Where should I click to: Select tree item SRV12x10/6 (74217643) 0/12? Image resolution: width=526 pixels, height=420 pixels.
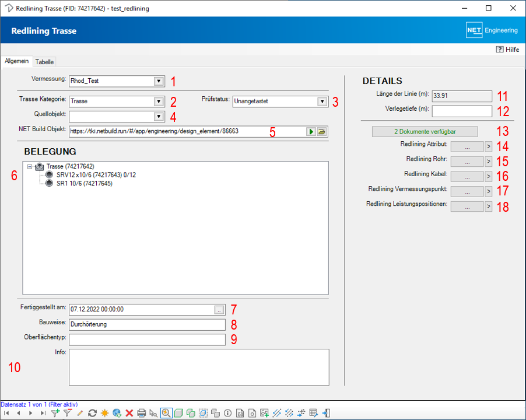coord(96,175)
